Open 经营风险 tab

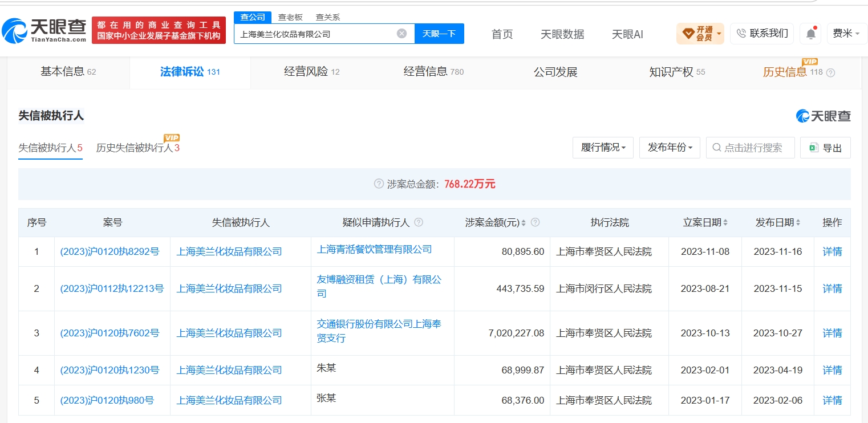pos(311,72)
